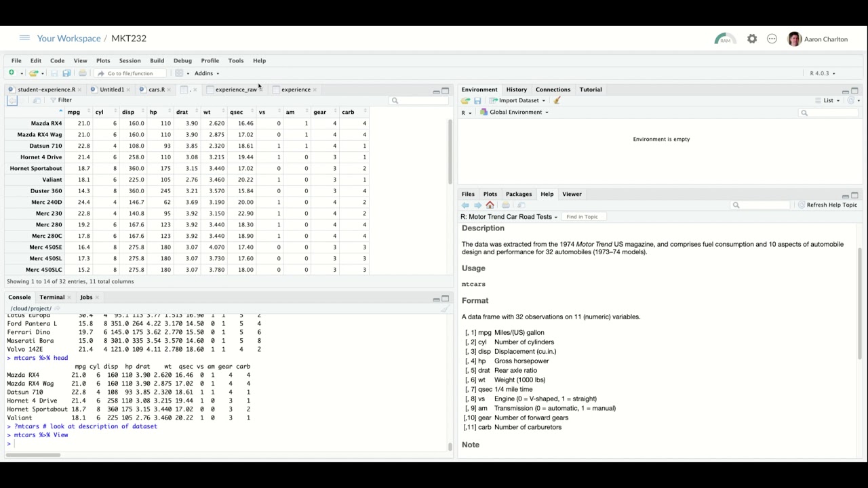868x488 pixels.
Task: Open the Global Environment dropdown
Action: [514, 113]
